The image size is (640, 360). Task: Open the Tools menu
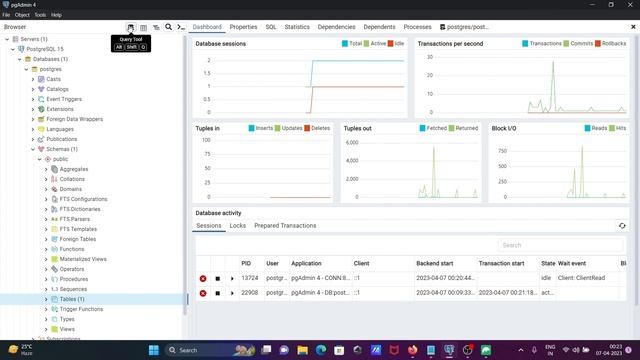[40, 15]
